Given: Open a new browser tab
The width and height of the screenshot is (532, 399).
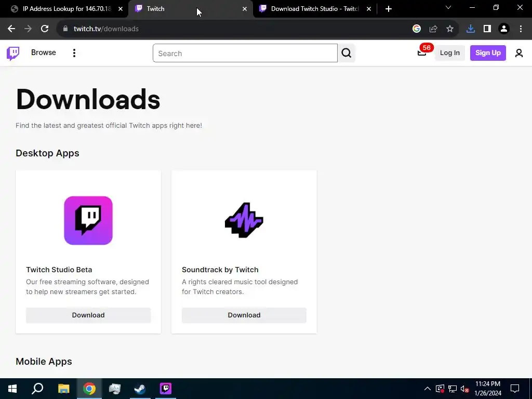Looking at the screenshot, I should point(389,9).
